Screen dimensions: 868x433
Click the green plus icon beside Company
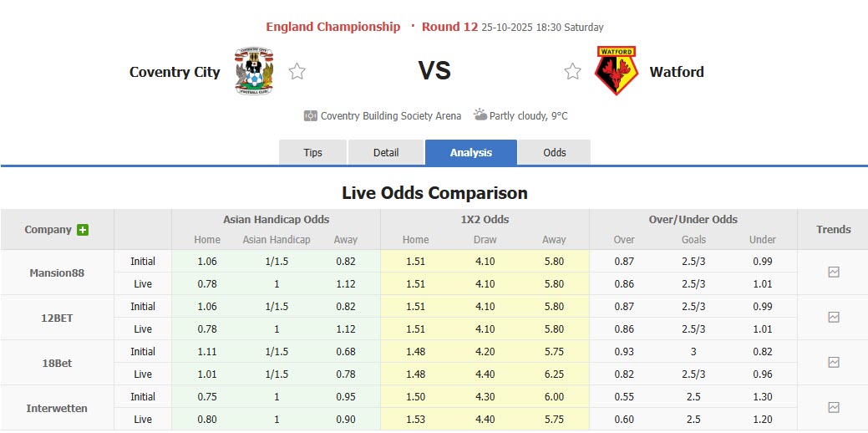click(83, 230)
